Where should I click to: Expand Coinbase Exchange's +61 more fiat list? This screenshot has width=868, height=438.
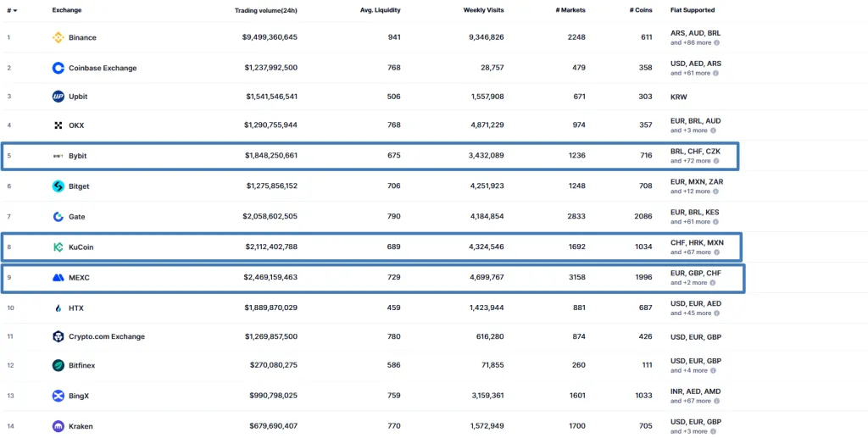click(693, 73)
